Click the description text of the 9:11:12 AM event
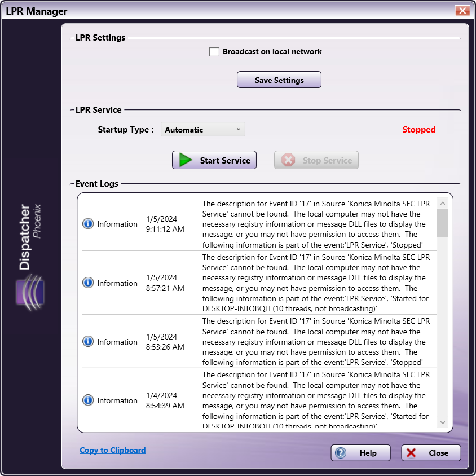476x476 pixels. pos(316,224)
